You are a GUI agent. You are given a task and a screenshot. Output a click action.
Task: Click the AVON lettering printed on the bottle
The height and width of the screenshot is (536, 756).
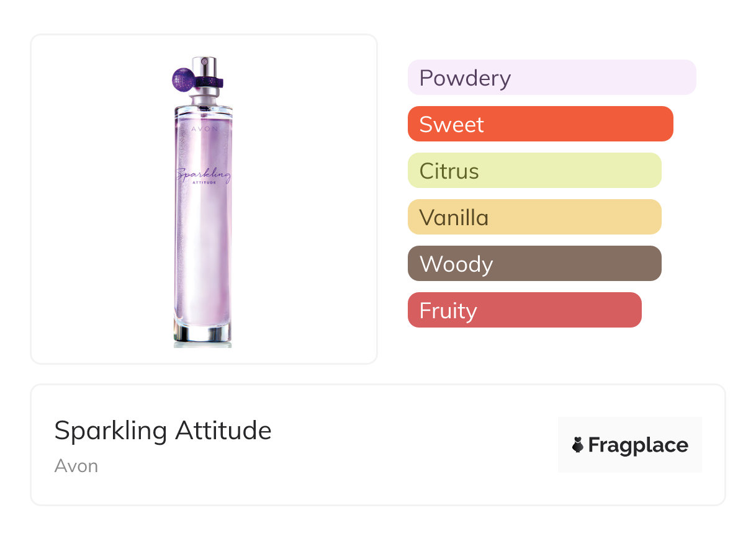pyautogui.click(x=203, y=129)
